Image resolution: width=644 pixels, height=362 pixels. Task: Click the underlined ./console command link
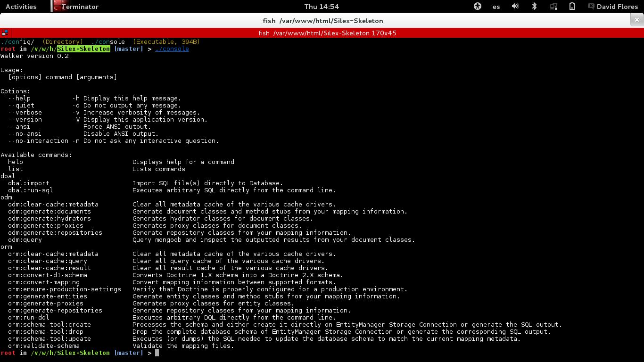172,49
